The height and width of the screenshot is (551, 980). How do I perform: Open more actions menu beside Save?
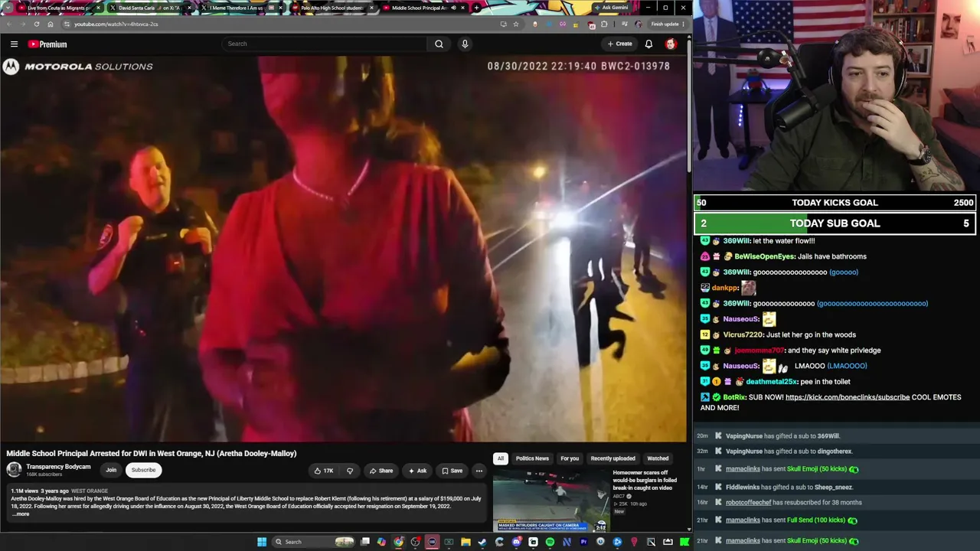[479, 471]
